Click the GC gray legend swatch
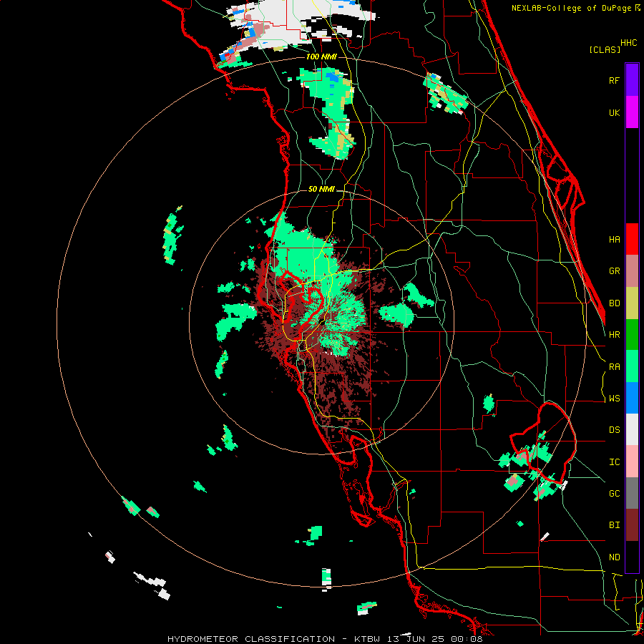 pyautogui.click(x=632, y=493)
